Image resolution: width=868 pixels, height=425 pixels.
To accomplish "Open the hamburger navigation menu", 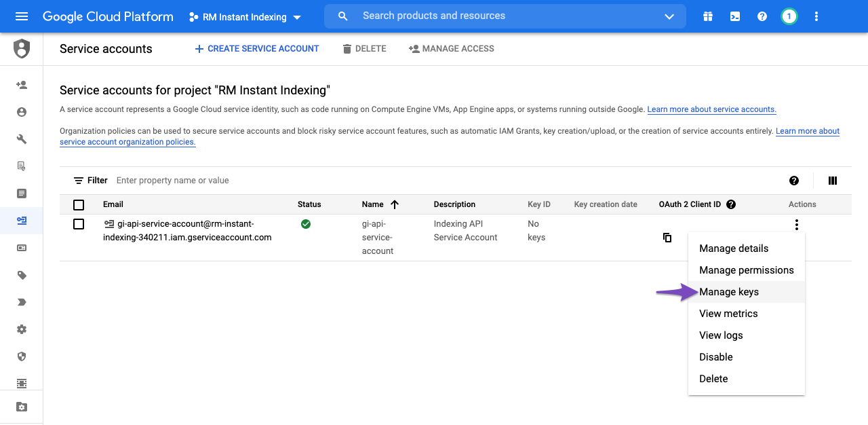I will click(x=22, y=16).
